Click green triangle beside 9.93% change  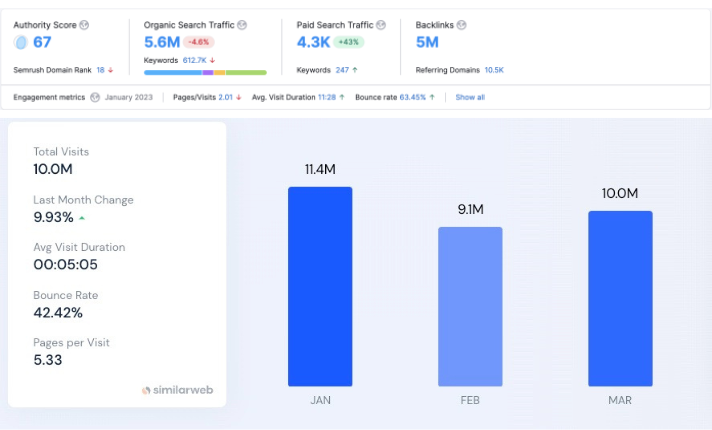click(x=82, y=218)
